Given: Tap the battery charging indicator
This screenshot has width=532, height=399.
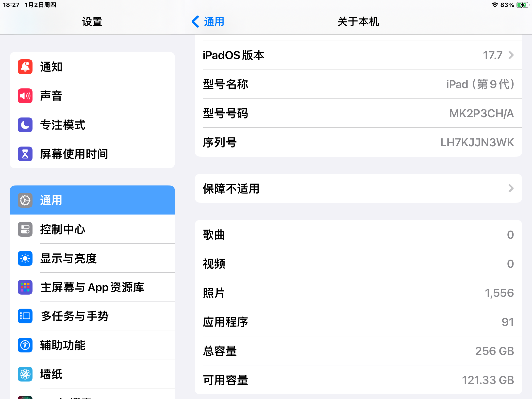Looking at the screenshot, I should click(x=522, y=5).
